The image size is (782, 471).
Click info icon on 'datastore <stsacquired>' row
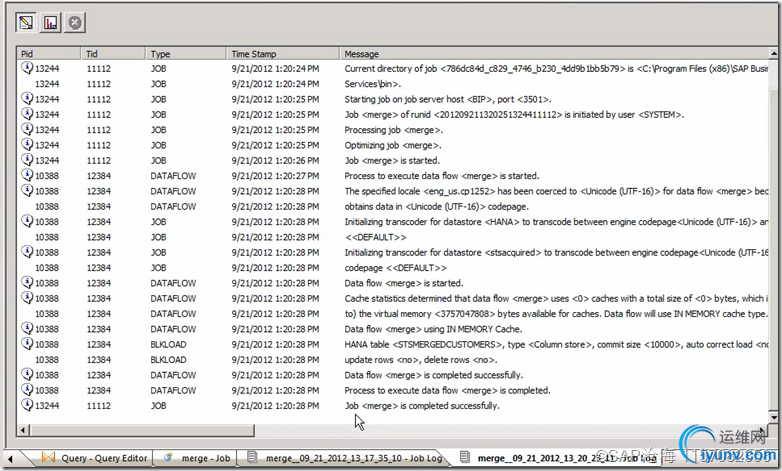click(27, 252)
